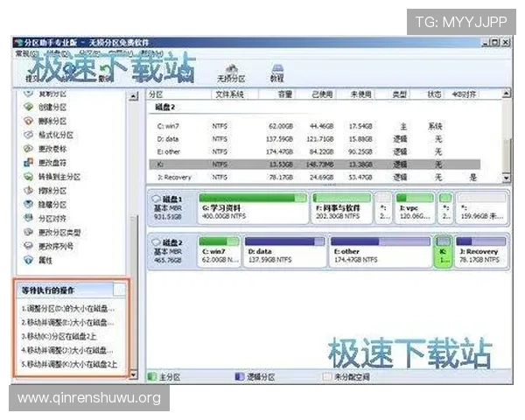Click the 属性 (properties) icon

pos(29,260)
